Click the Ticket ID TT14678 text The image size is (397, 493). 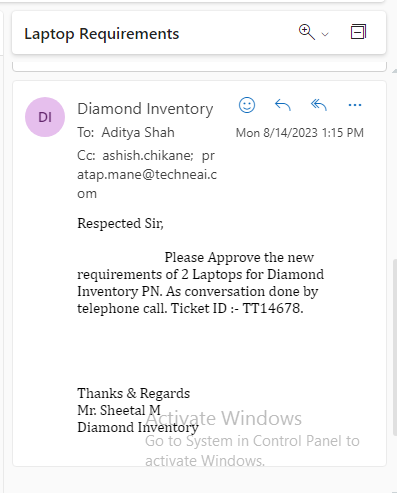click(x=237, y=308)
